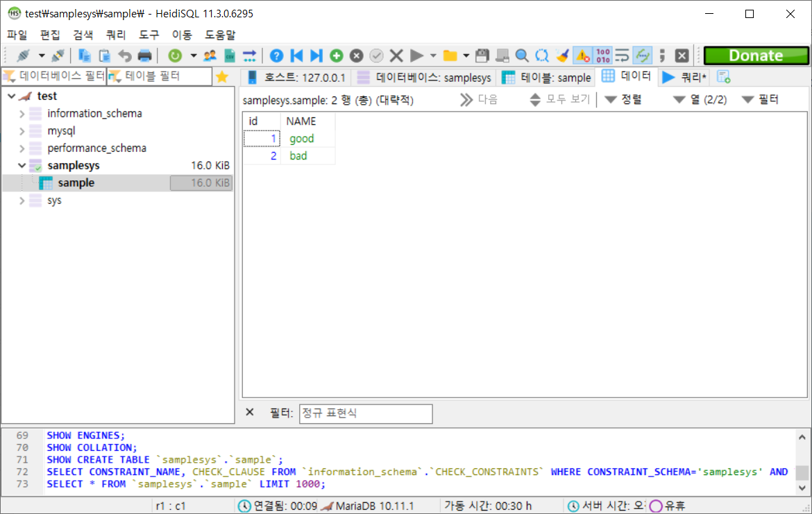812x514 pixels.
Task: Focus the 테이블 필터 input
Action: click(160, 76)
